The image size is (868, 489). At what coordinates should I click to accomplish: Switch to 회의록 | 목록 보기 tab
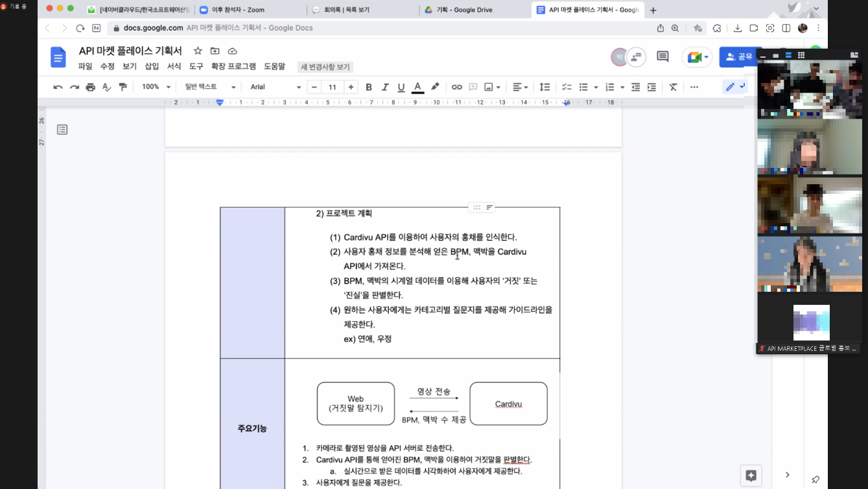362,10
